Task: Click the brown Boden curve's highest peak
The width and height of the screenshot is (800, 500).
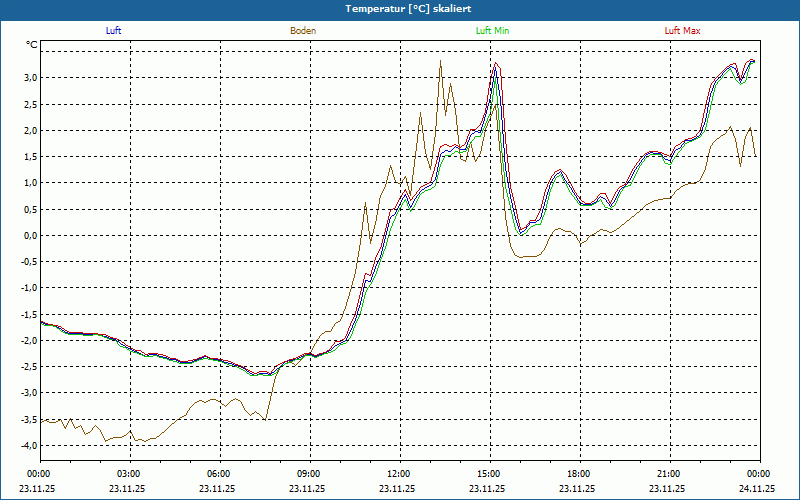Action: pos(440,62)
